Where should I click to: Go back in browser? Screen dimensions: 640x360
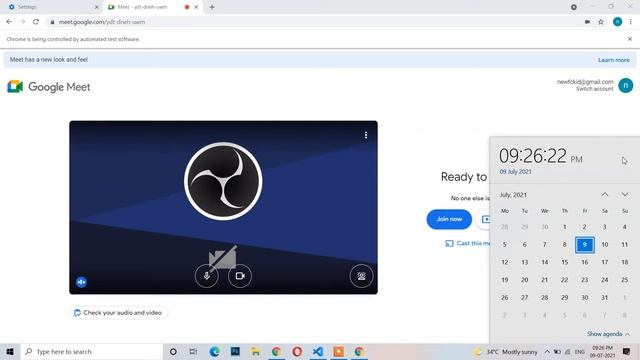point(9,22)
